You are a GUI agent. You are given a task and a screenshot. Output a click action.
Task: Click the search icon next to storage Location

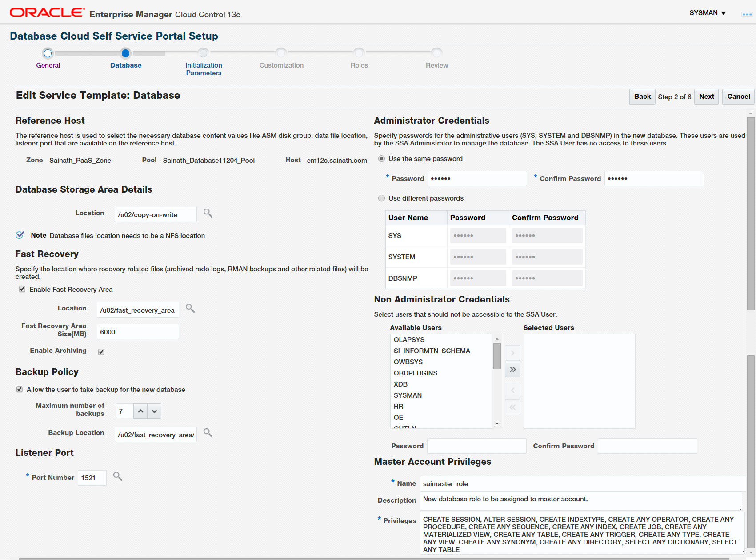[x=208, y=214]
